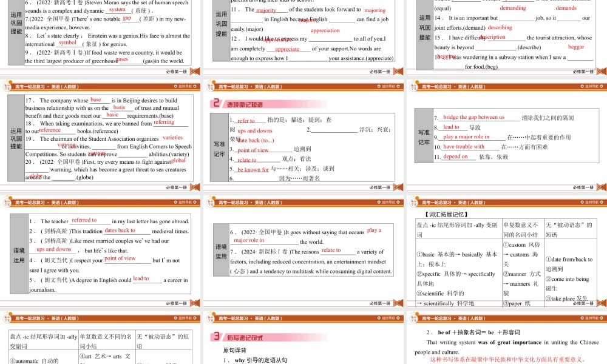This screenshot has width=607, height=364.
Task: Click the arrow icon on the 'The teacher referred to' slide
Action: click(x=195, y=303)
